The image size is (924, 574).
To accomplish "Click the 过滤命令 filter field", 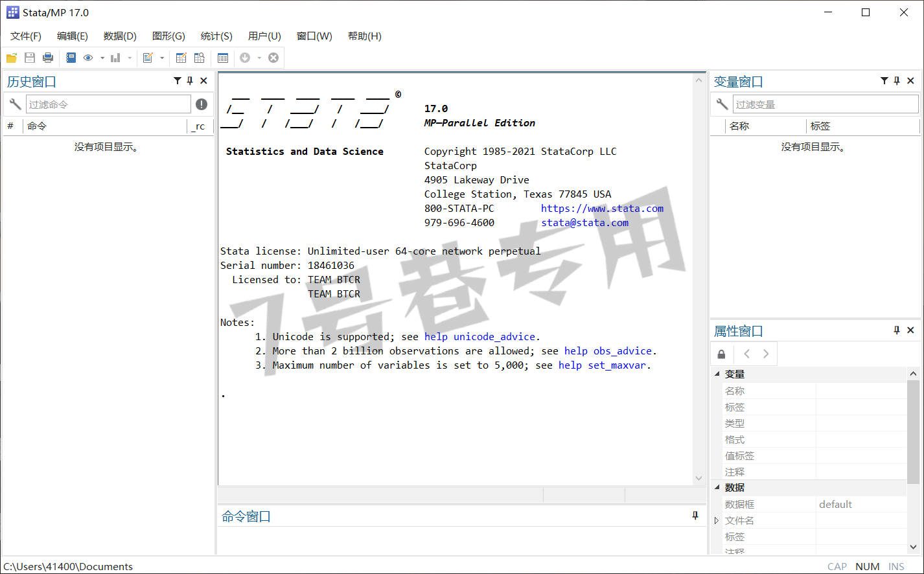I will 108,104.
